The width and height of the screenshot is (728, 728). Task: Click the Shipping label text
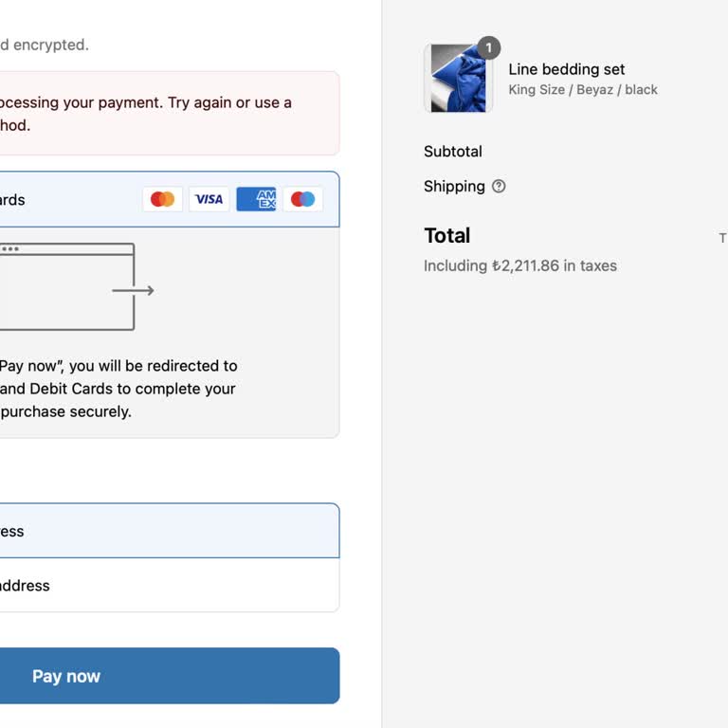pyautogui.click(x=454, y=187)
